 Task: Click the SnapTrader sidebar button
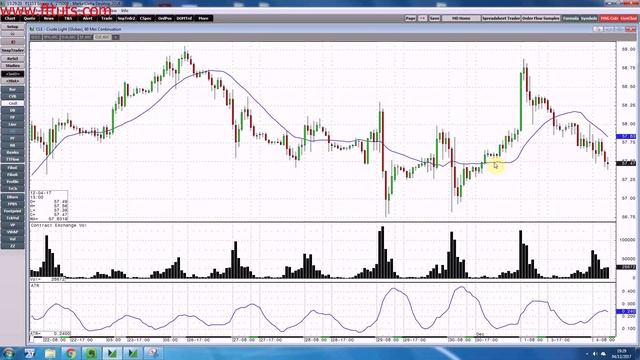[13, 51]
